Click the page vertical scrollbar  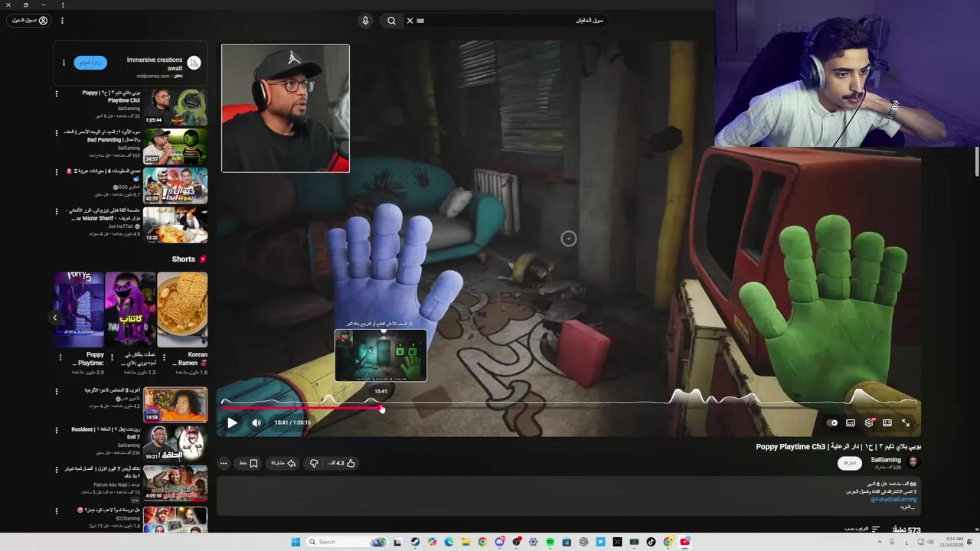[977, 161]
